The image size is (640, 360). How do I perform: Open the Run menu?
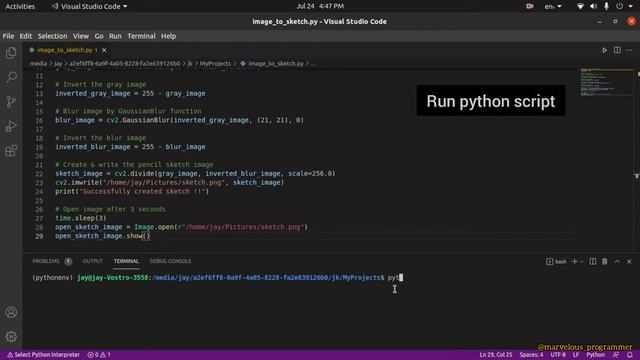(x=115, y=36)
